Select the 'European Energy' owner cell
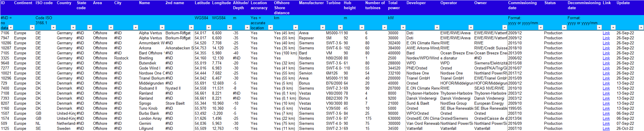 (491, 103)
